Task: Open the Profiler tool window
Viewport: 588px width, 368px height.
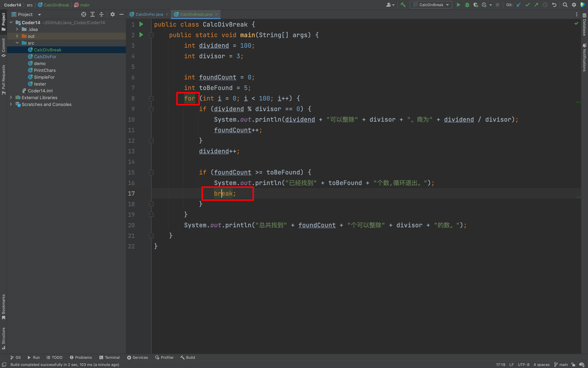Action: click(x=164, y=357)
